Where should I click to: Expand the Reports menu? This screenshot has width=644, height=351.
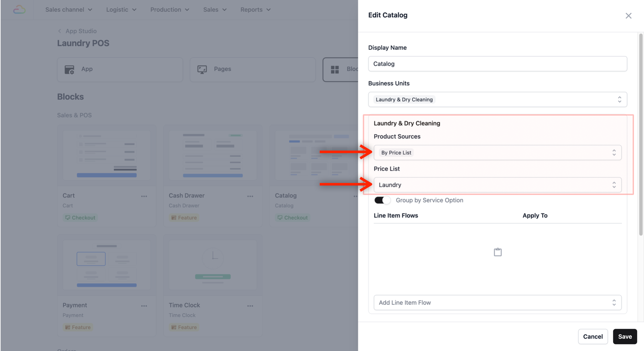coord(256,10)
